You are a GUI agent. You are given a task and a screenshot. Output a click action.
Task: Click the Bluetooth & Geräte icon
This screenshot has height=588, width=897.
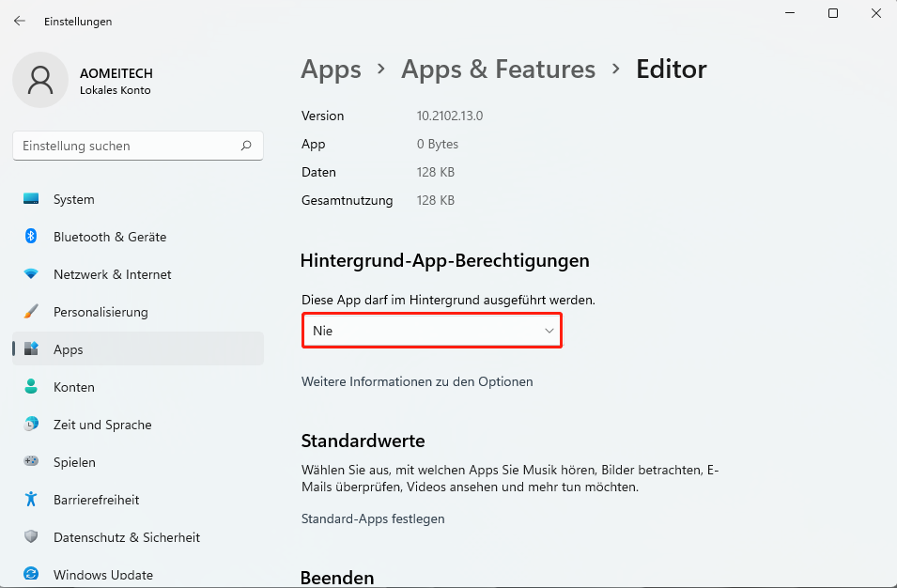pyautogui.click(x=31, y=237)
